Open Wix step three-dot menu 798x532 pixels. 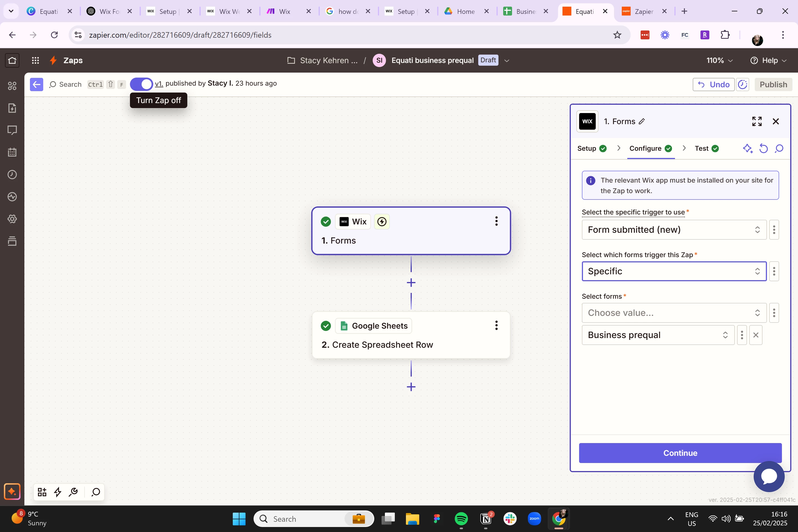click(x=496, y=221)
